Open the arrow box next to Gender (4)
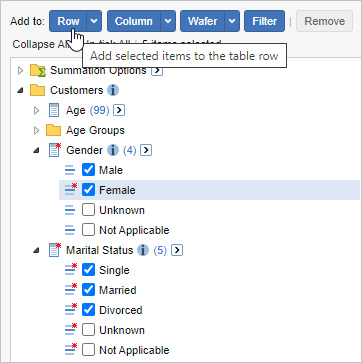362x363 pixels. click(146, 150)
